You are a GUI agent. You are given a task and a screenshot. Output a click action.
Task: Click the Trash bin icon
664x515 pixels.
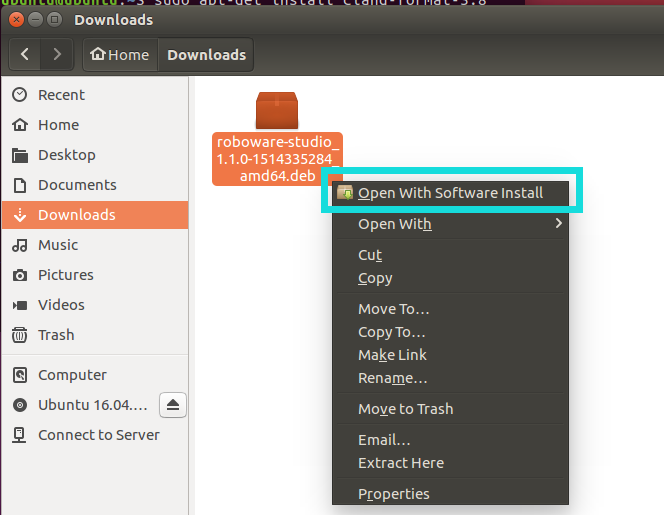pyautogui.click(x=19, y=335)
